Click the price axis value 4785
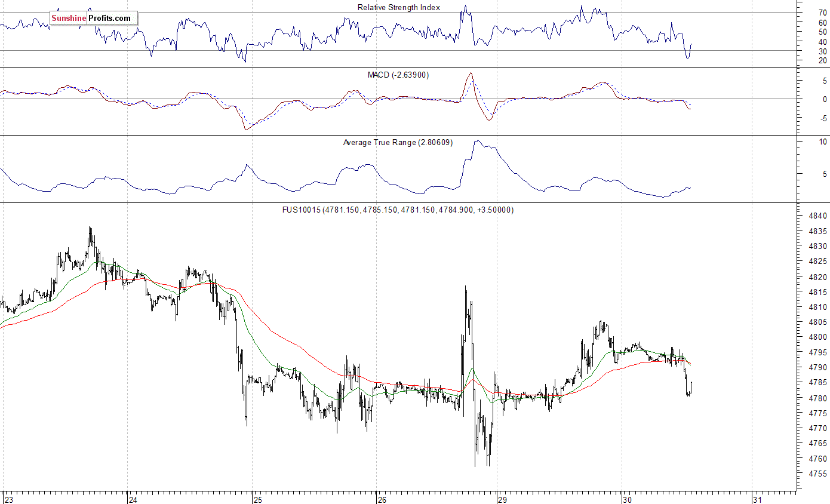 click(x=819, y=383)
